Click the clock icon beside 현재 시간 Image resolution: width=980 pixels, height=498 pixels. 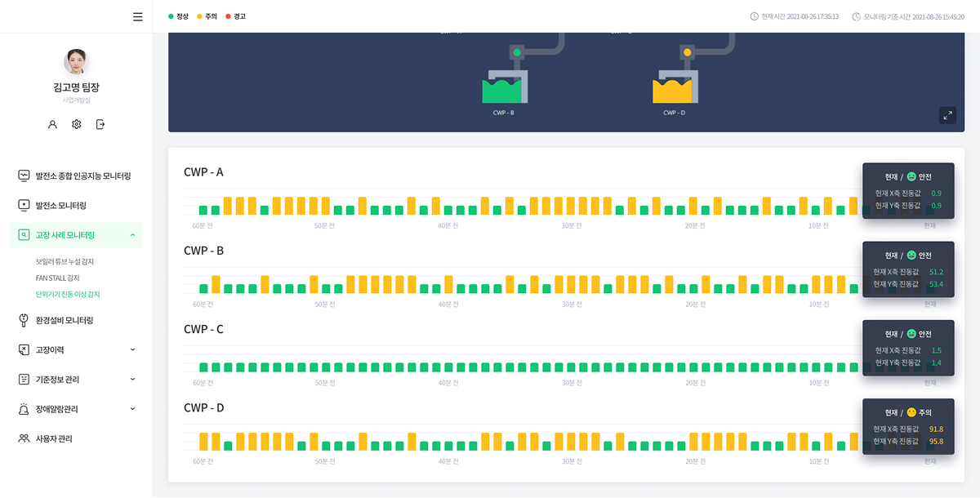[754, 16]
